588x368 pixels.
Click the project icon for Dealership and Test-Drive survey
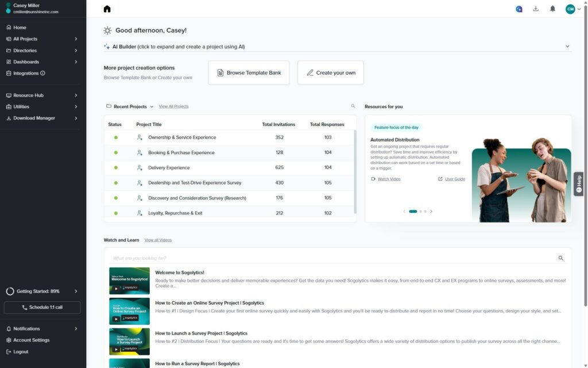[140, 183]
